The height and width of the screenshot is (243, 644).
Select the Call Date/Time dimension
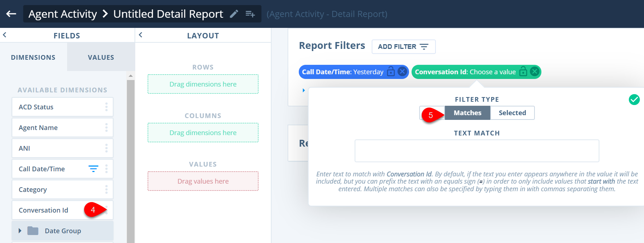(62, 169)
